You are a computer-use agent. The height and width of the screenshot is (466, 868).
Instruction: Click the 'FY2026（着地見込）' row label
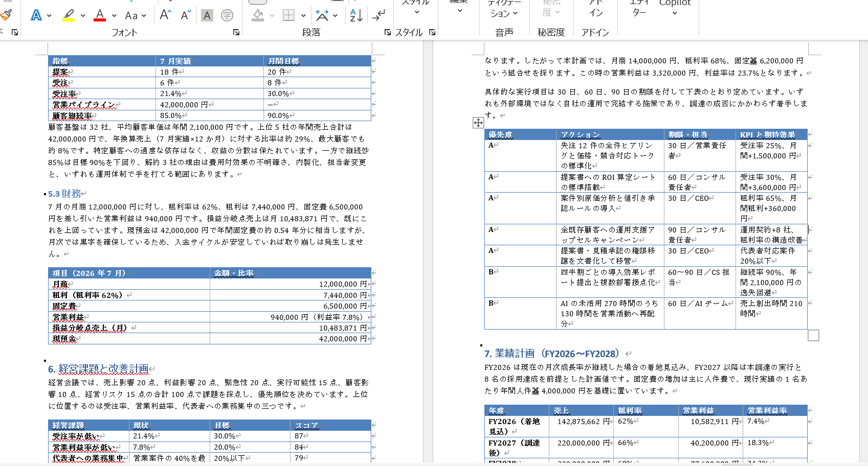(517, 426)
